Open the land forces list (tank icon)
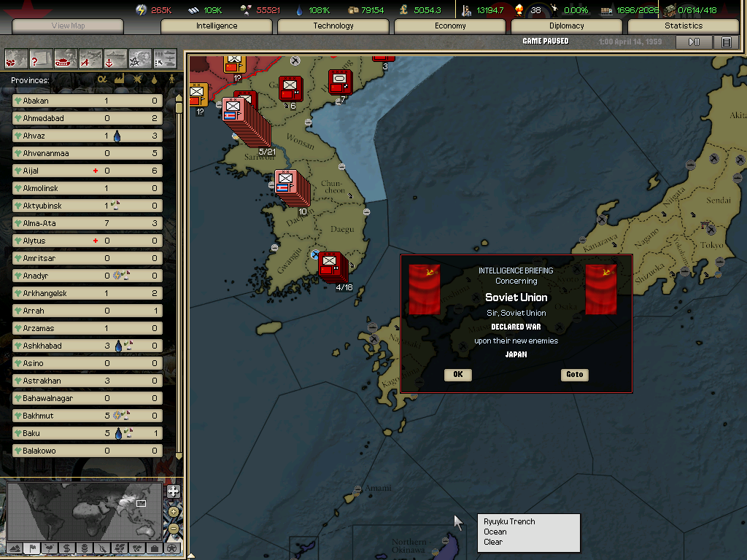The image size is (747, 560). pos(66,58)
